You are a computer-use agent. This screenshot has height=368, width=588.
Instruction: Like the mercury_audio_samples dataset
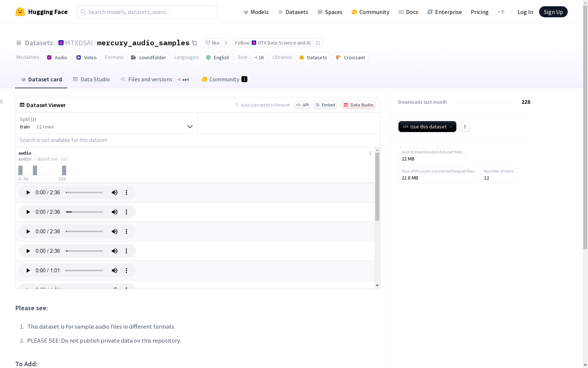pos(212,43)
